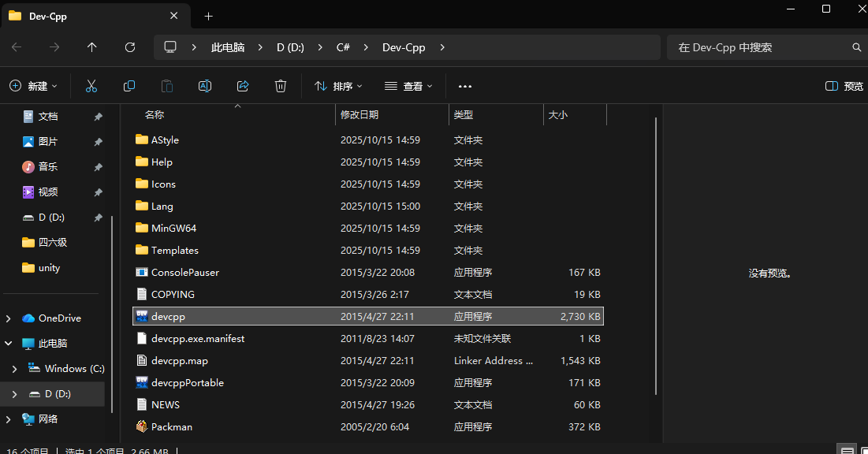
Task: Open the 查看 view dropdown
Action: coord(408,86)
